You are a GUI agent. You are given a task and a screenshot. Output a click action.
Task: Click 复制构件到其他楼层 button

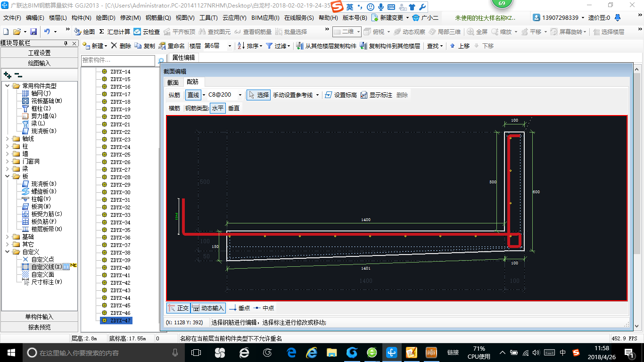390,46
